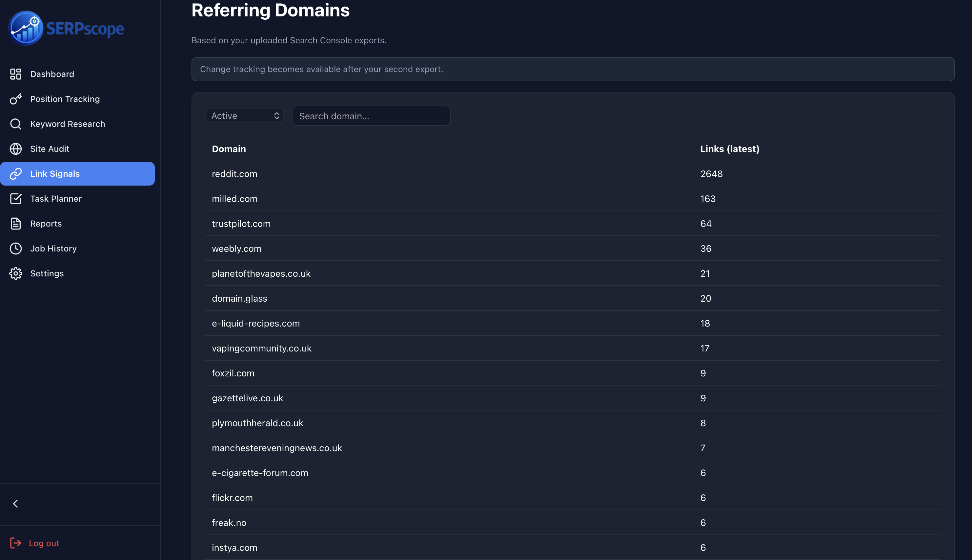Open Task Planner checkmark icon
Viewport: 972px width, 560px height.
coord(15,198)
